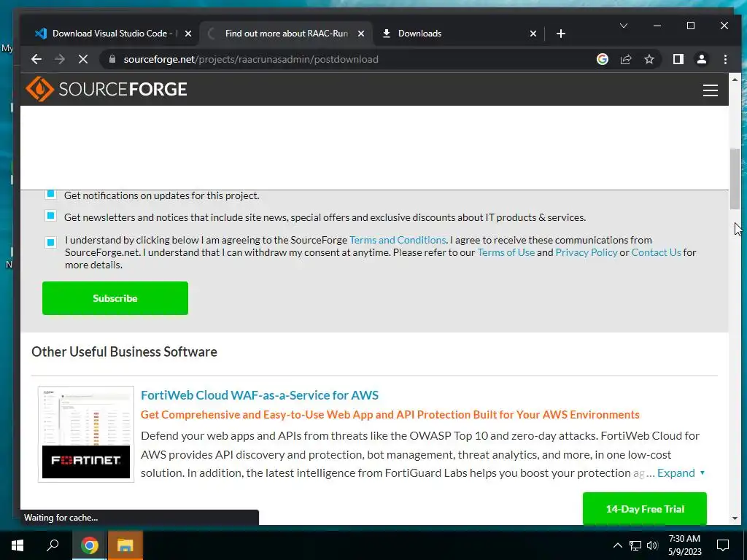
Task: Open the Terms and Conditions link
Action: click(x=398, y=240)
